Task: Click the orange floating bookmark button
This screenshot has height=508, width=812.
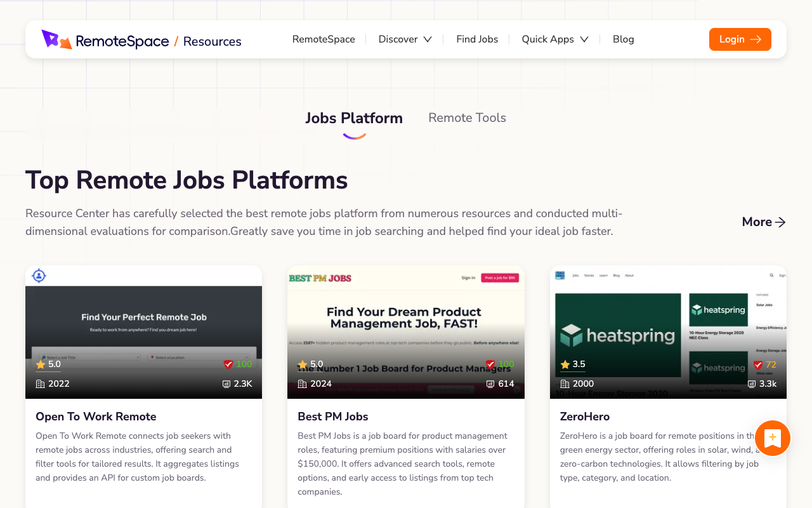Action: click(x=772, y=438)
